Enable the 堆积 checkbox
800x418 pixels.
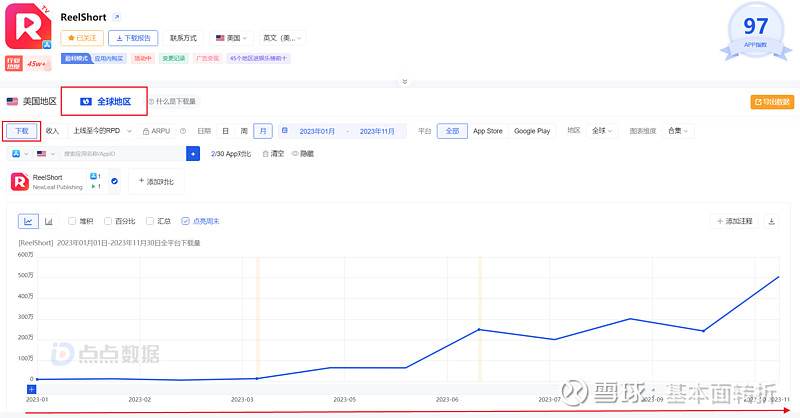click(x=72, y=221)
